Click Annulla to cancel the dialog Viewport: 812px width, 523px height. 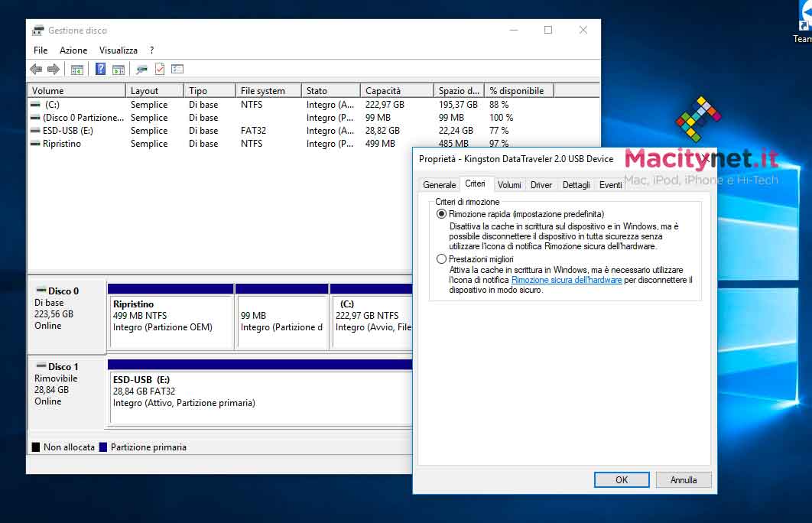[684, 480]
